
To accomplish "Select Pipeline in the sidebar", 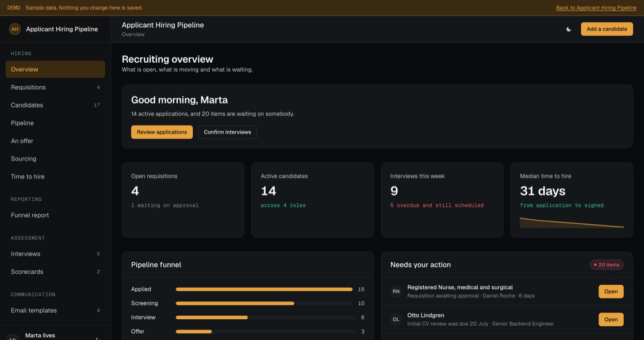I will (x=55, y=123).
